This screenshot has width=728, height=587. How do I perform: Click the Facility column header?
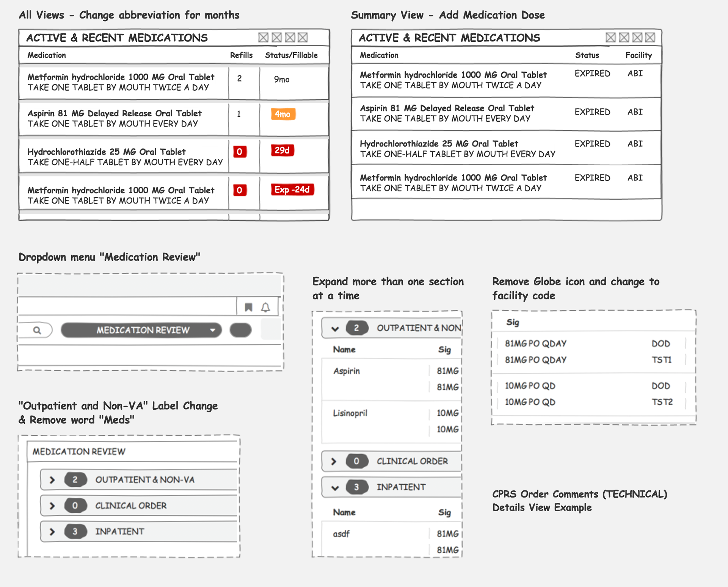point(639,55)
